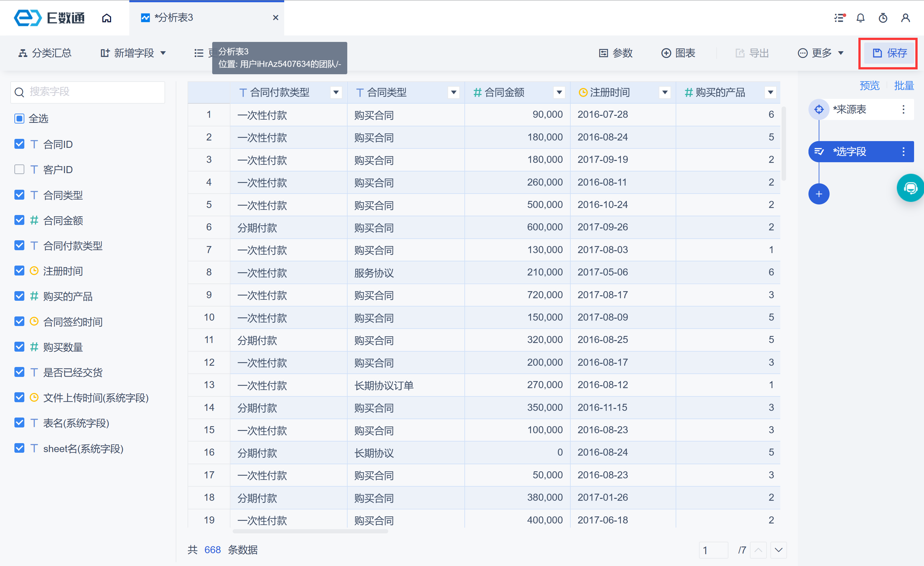Viewport: 924px width, 566px height.
Task: Click the 保存 save button
Action: click(x=889, y=53)
